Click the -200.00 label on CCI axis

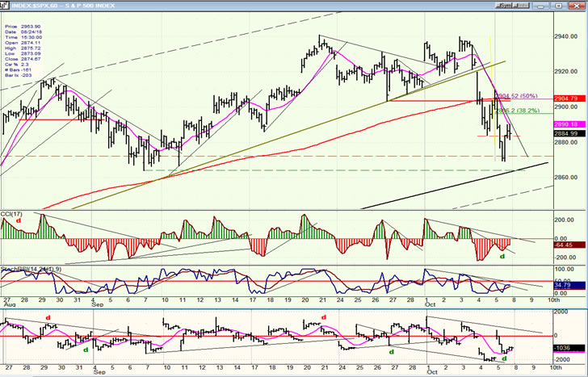(x=564, y=258)
